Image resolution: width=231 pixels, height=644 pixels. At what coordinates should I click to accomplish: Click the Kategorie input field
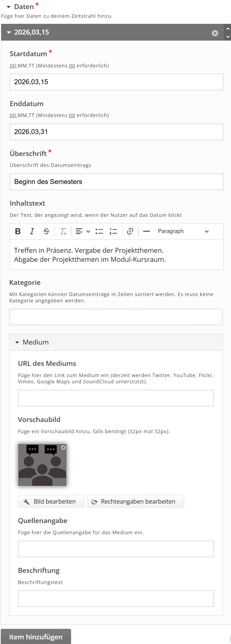pos(116,317)
